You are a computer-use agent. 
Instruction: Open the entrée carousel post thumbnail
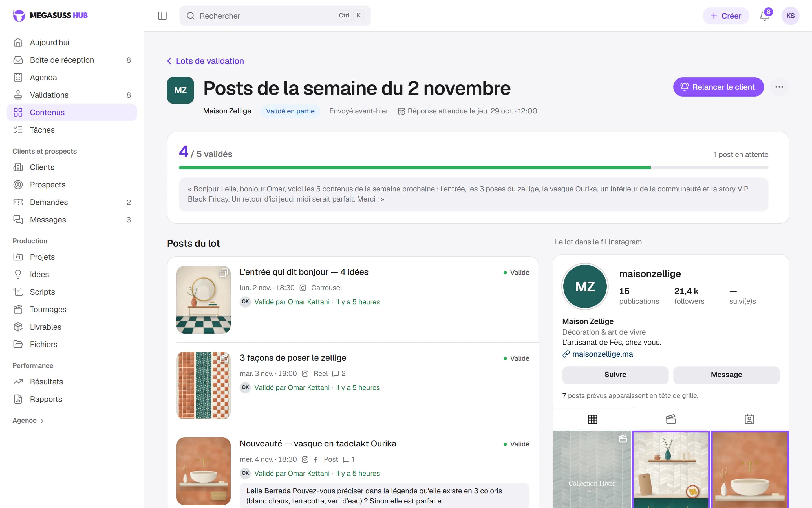point(204,299)
